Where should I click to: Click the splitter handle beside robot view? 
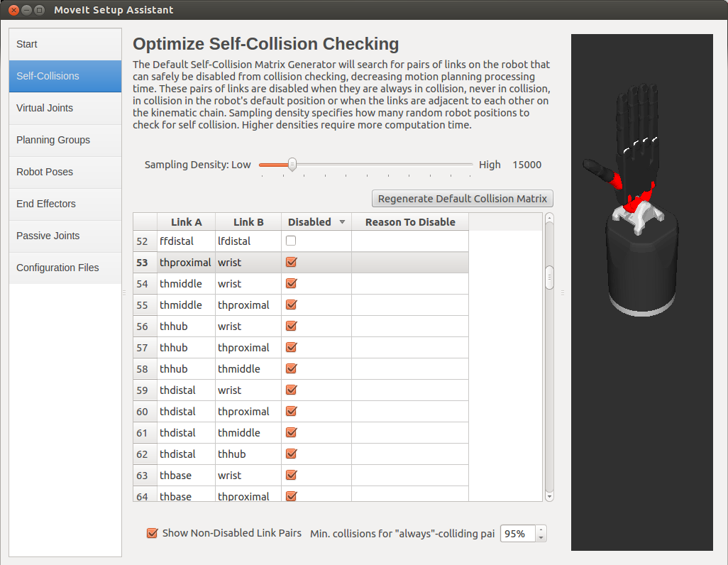click(562, 292)
